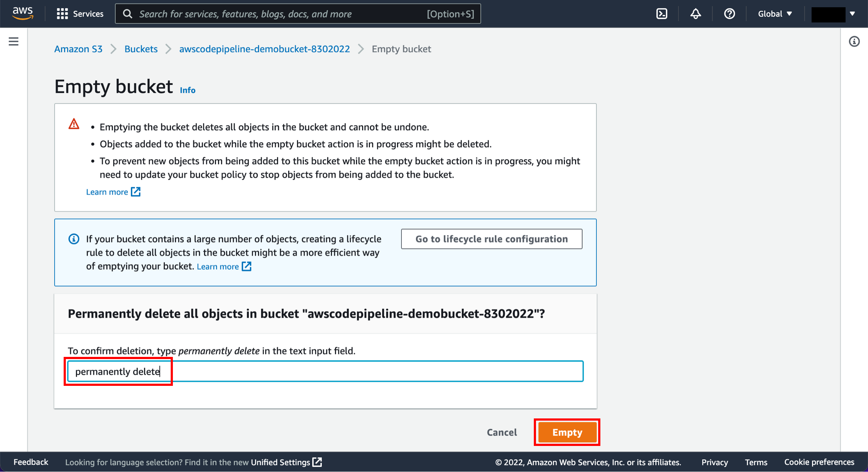The width and height of the screenshot is (868, 472).
Task: Click the orange Empty button
Action: point(567,432)
